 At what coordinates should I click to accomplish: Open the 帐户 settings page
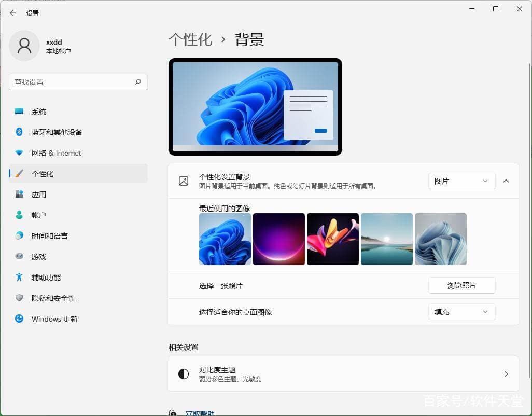[78, 215]
